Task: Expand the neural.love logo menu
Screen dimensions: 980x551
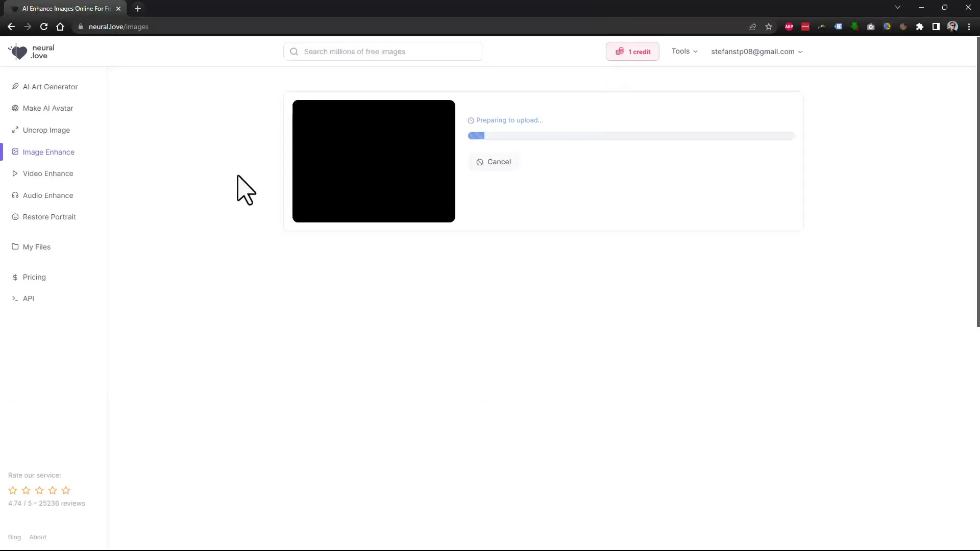Action: click(x=32, y=51)
